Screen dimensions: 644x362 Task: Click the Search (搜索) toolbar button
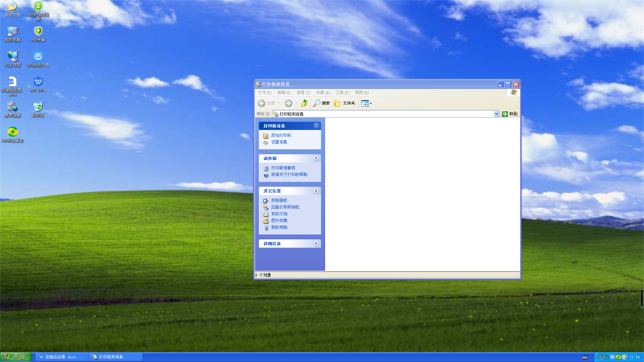[321, 103]
